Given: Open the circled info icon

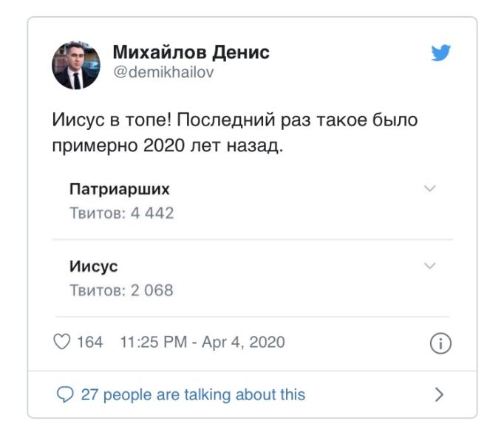Looking at the screenshot, I should point(440,344).
